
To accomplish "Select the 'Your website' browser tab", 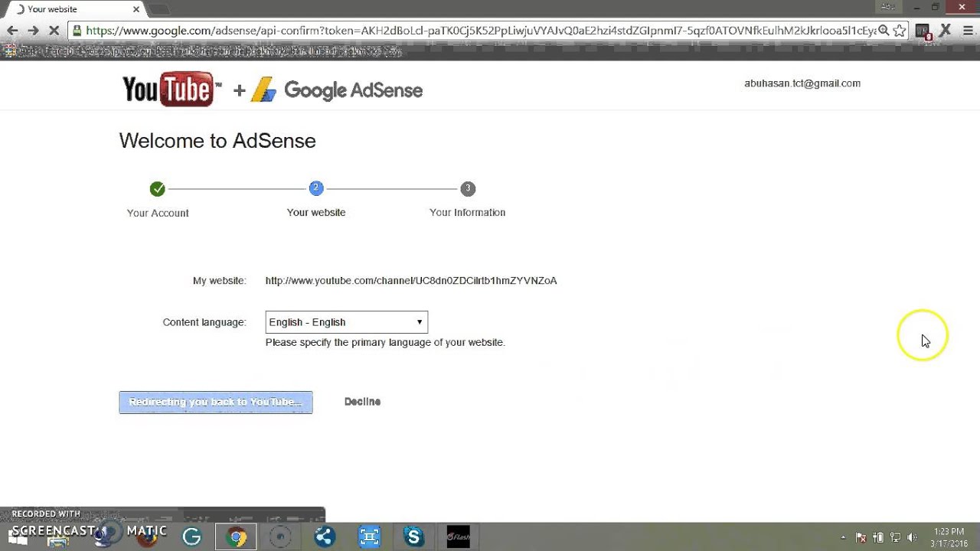I will pos(77,9).
